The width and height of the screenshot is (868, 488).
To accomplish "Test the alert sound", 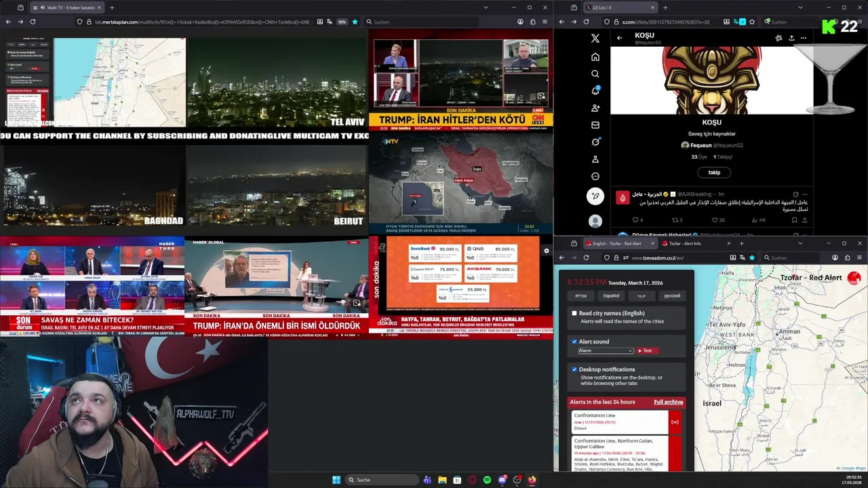I will [x=647, y=350].
